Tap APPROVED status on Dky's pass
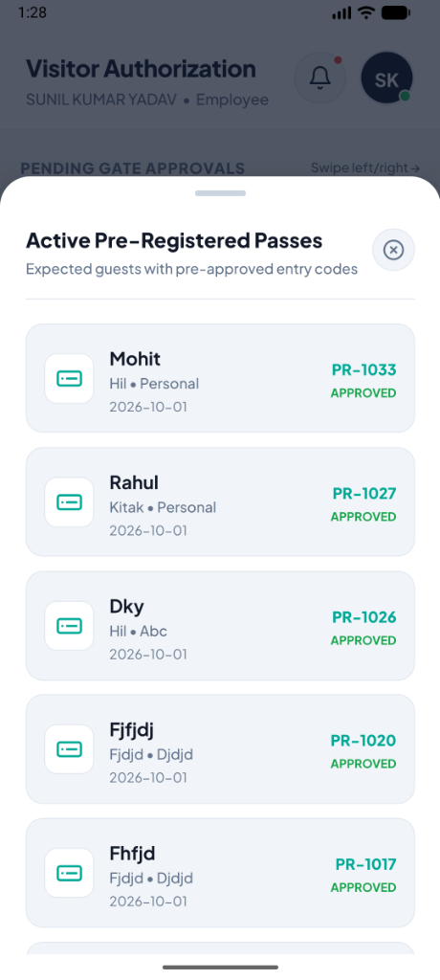Screen dimensions: 440x980 pos(363,640)
